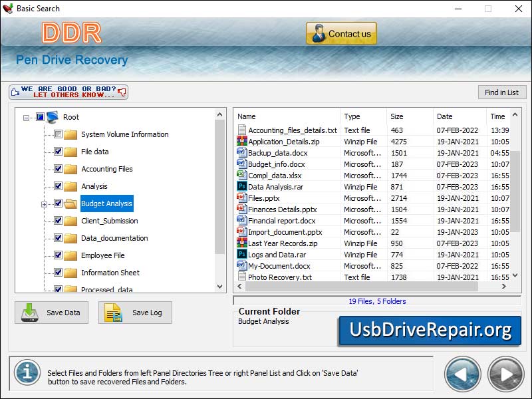Check the System Volume Information checkbox
Image resolution: width=532 pixels, height=399 pixels.
tap(58, 134)
